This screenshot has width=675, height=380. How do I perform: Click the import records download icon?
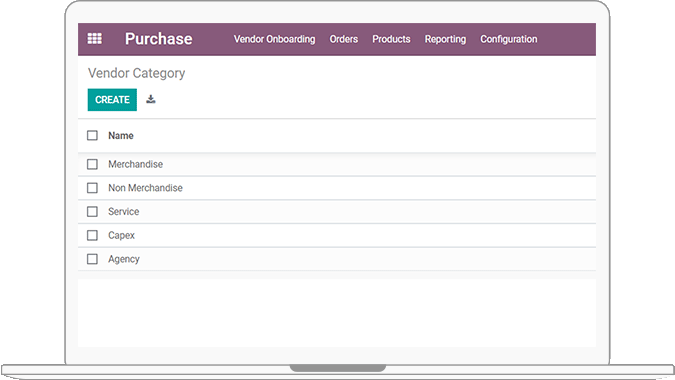tap(151, 99)
